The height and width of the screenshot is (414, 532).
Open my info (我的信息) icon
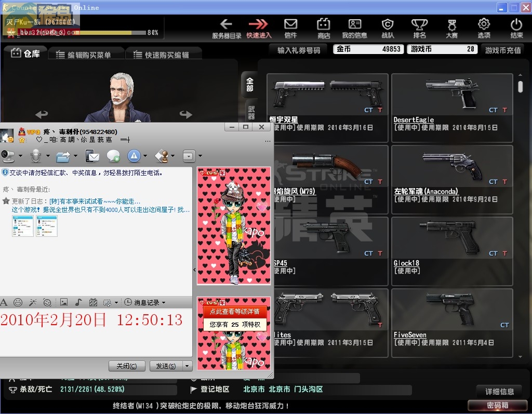click(x=354, y=24)
